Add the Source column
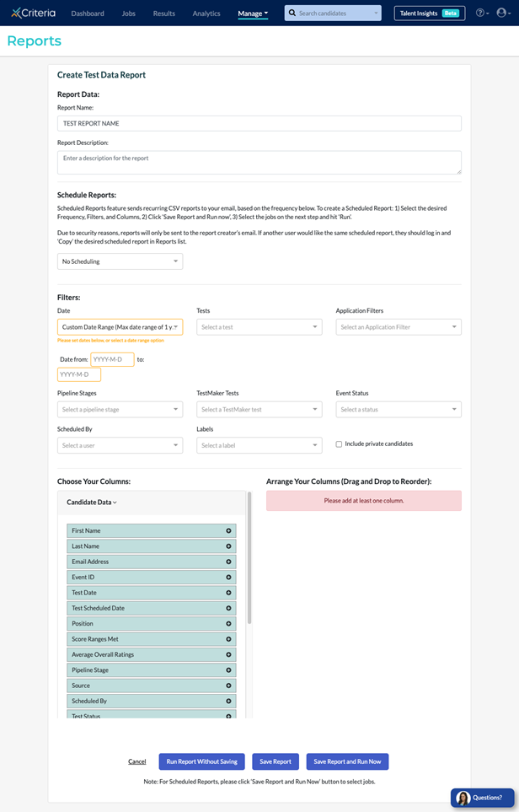This screenshot has height=812, width=519. [228, 686]
